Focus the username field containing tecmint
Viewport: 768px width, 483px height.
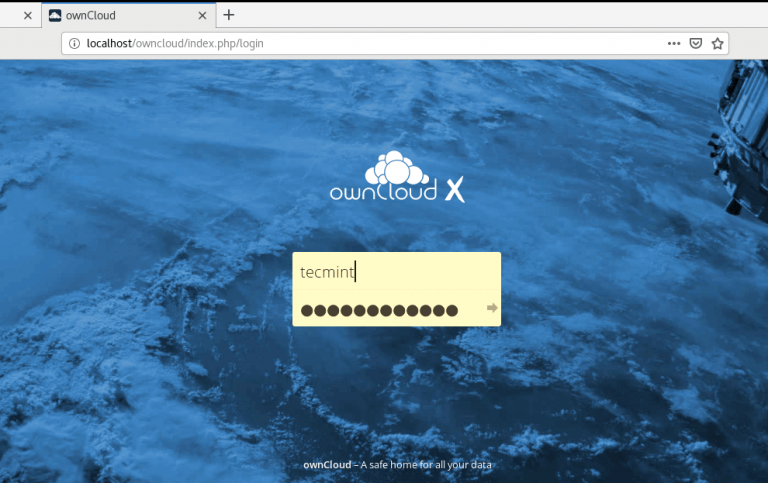396,271
